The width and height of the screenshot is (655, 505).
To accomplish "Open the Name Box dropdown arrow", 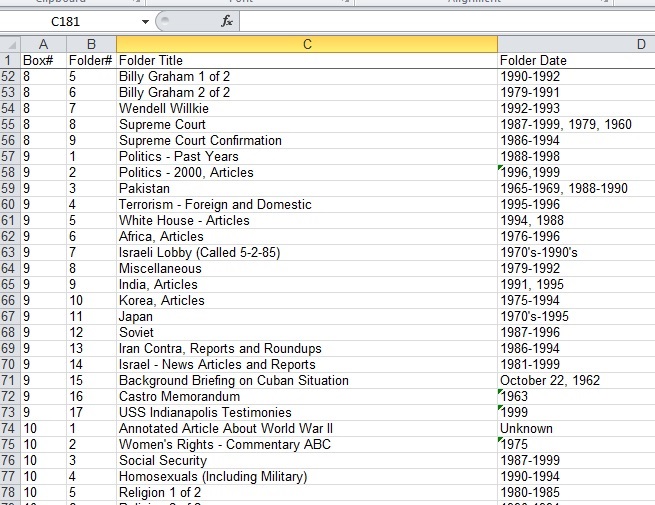I will tap(145, 22).
